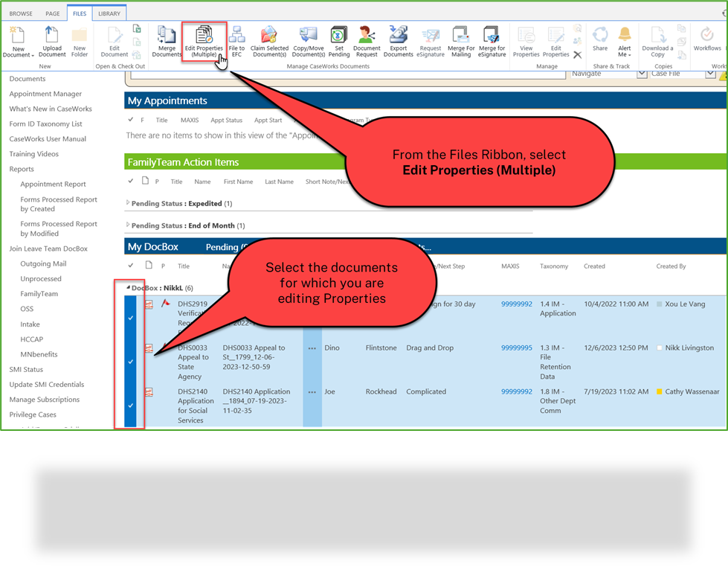Open the ellipsis menu on the DHS0033 row
728x570 pixels.
[312, 348]
